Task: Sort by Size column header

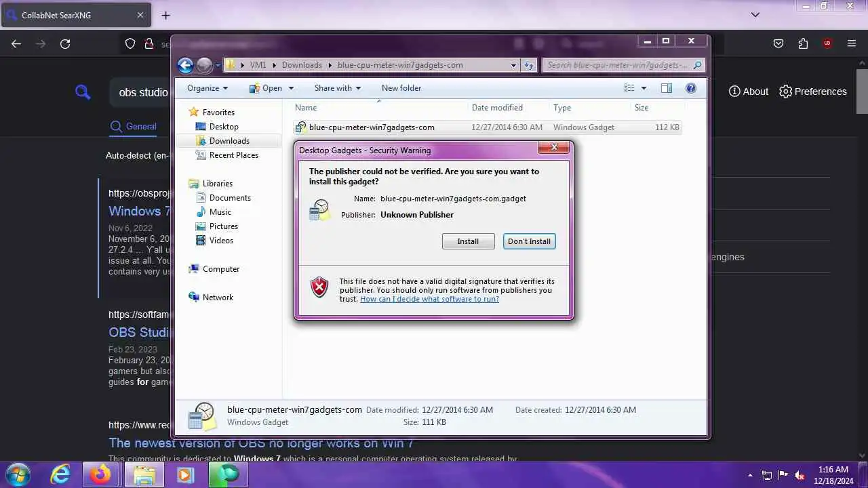Action: (642, 108)
